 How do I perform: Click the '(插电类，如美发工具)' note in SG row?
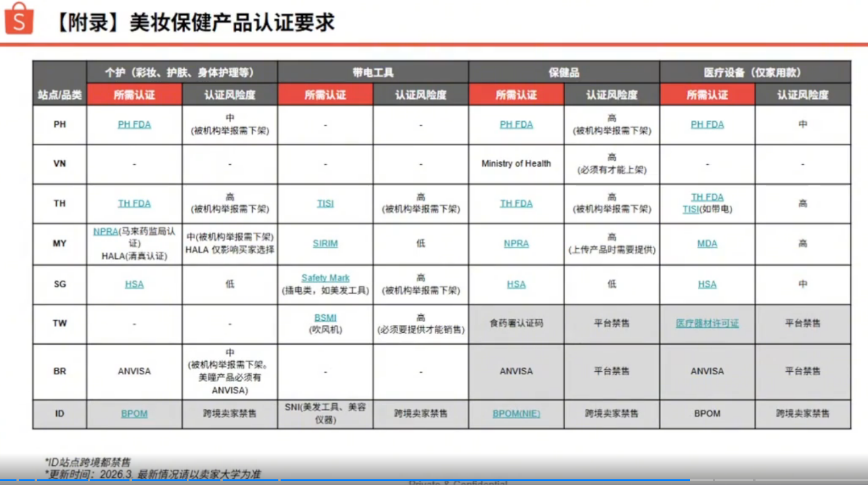pos(325,290)
